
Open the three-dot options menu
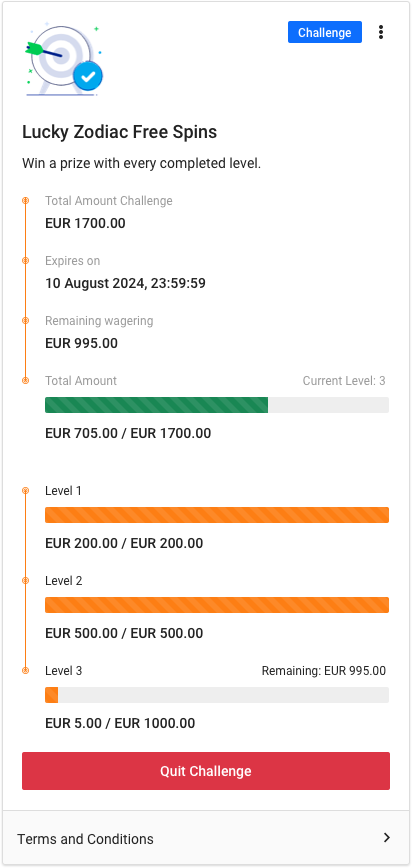pyautogui.click(x=380, y=32)
